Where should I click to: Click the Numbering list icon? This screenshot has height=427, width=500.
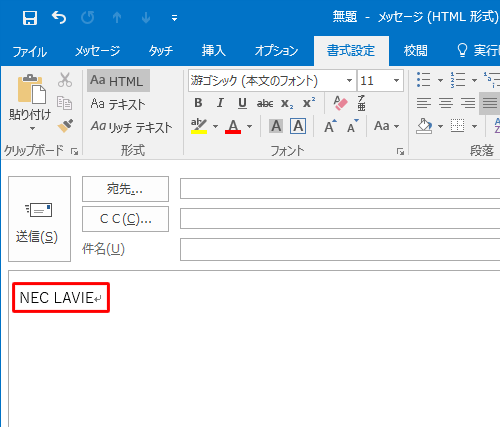point(457,80)
